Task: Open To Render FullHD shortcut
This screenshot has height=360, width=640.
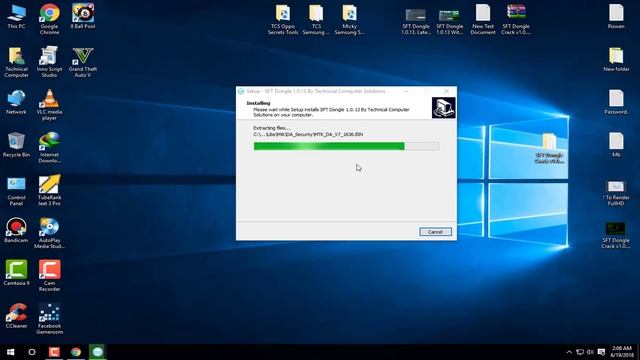Action: click(x=616, y=193)
